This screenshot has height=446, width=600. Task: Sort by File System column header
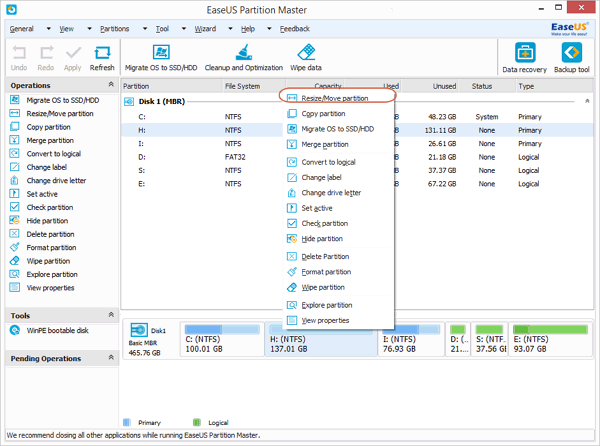254,86
